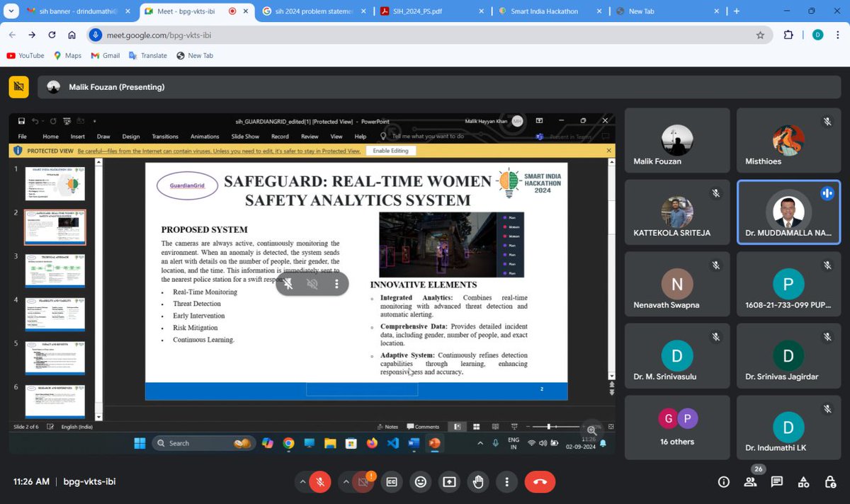This screenshot has width=850, height=504.
Task: Click the overlay three-dot options on presentation
Action: pyautogui.click(x=336, y=284)
